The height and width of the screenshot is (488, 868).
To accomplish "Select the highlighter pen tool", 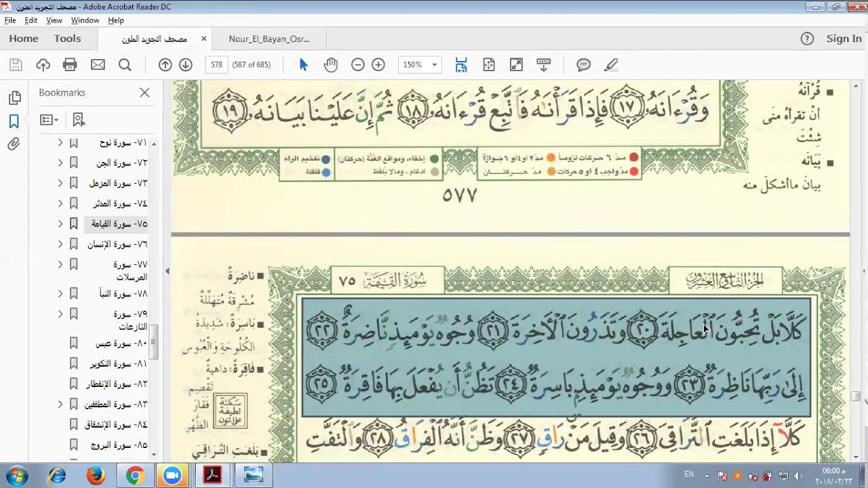I will tap(611, 64).
